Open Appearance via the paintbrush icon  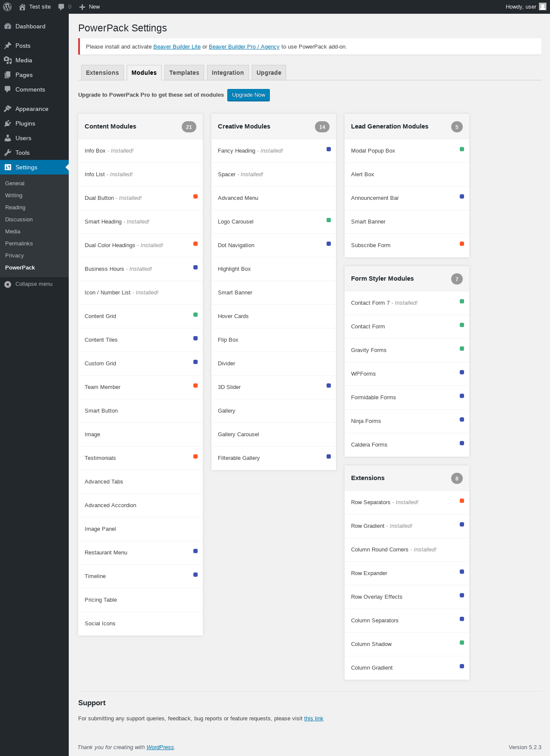(8, 109)
